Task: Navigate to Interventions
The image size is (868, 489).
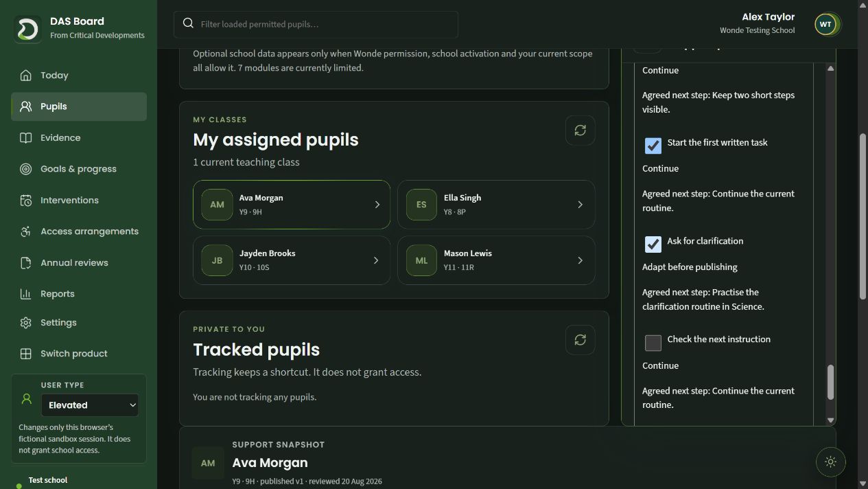Action: (x=79, y=201)
